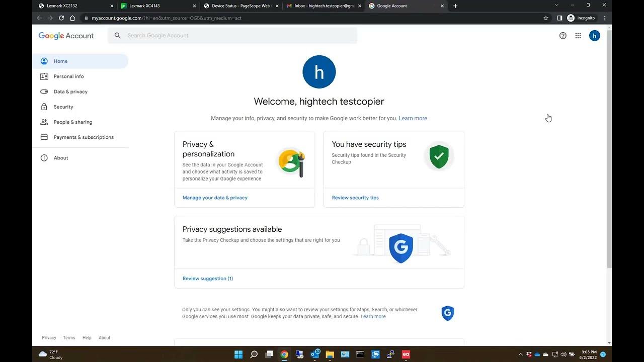Switch to the Lexmark XC2132 tab

click(x=75, y=6)
